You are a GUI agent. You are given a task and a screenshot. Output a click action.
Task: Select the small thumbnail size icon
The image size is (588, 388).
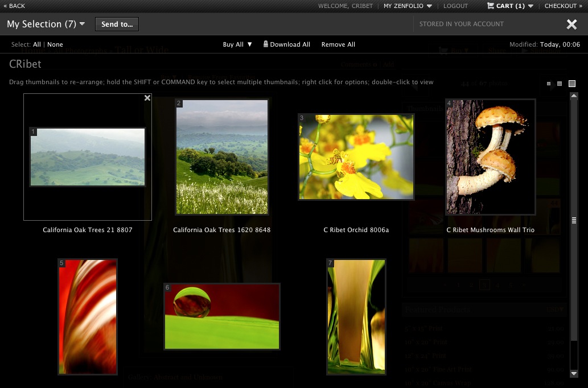549,84
